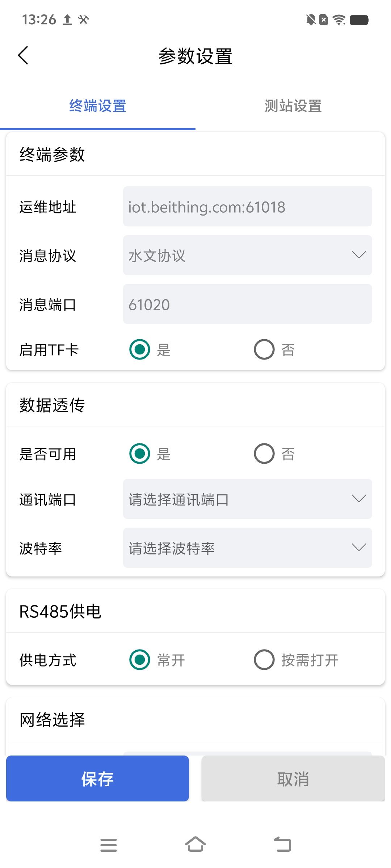
Task: Select 否 for 是否可用
Action: 264,454
